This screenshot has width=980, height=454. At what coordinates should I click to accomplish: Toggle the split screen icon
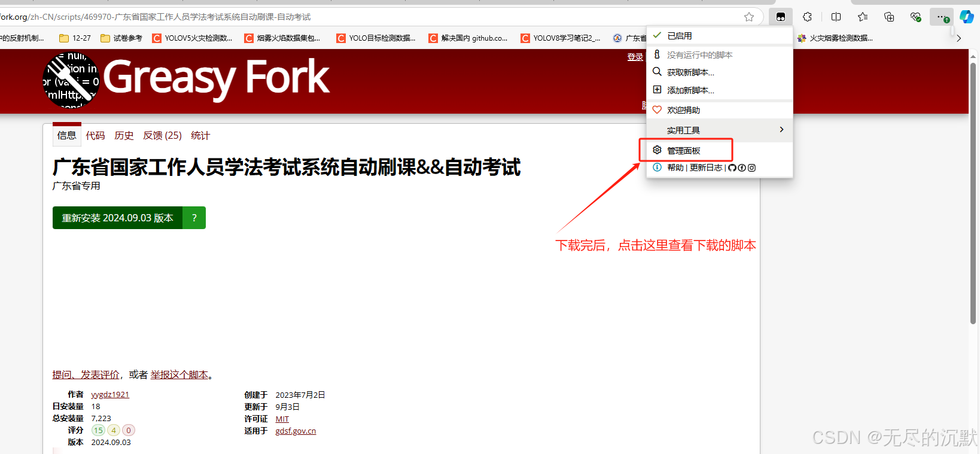(836, 17)
